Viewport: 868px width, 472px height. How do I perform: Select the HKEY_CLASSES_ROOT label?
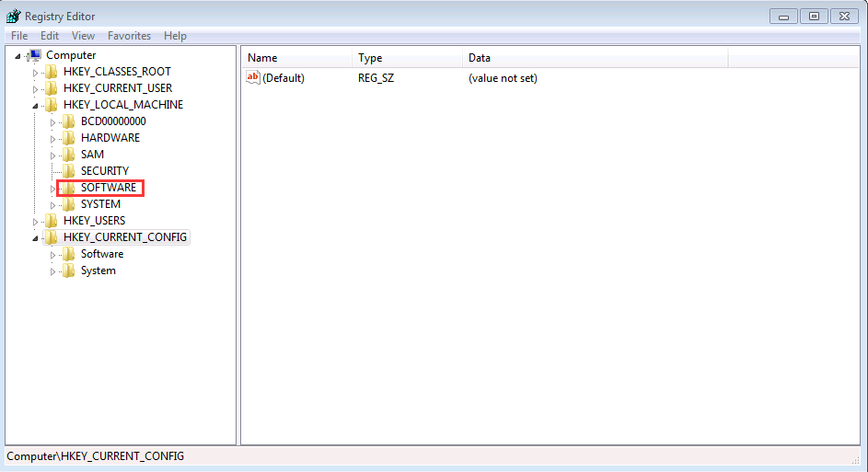[x=117, y=72]
